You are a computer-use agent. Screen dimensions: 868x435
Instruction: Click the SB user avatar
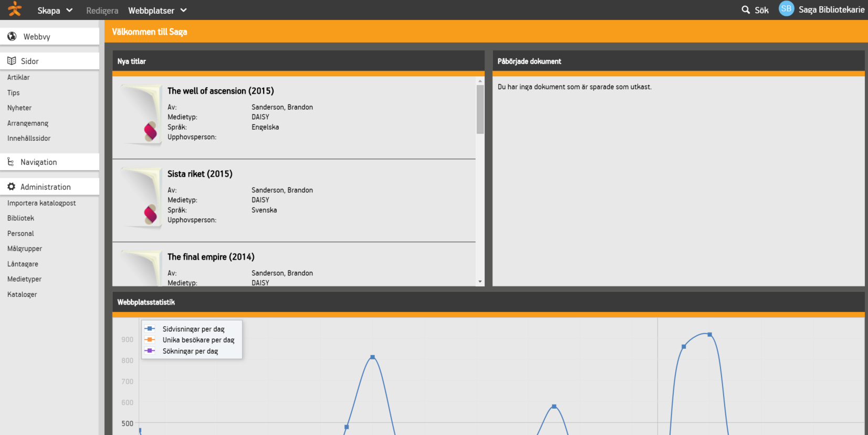[786, 8]
